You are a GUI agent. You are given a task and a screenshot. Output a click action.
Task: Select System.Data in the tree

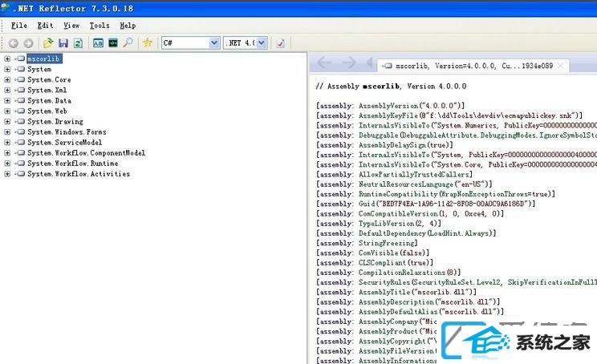[x=49, y=100]
